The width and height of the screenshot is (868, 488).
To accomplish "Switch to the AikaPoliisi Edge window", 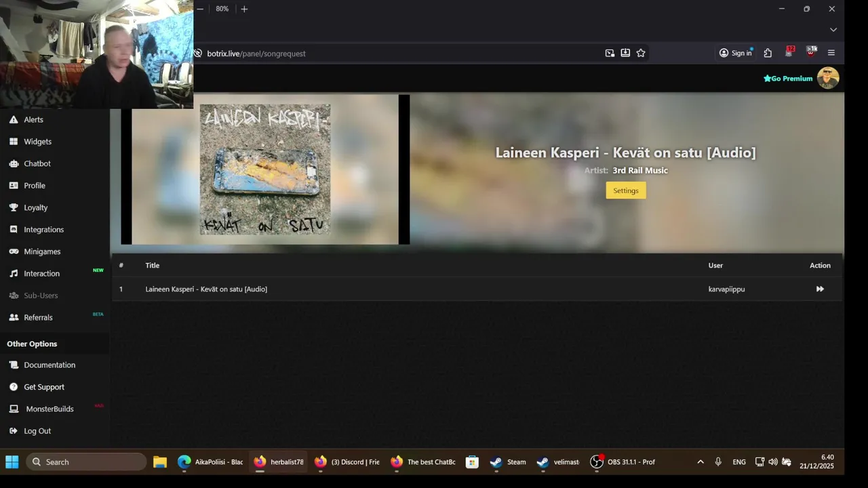I will [210, 462].
